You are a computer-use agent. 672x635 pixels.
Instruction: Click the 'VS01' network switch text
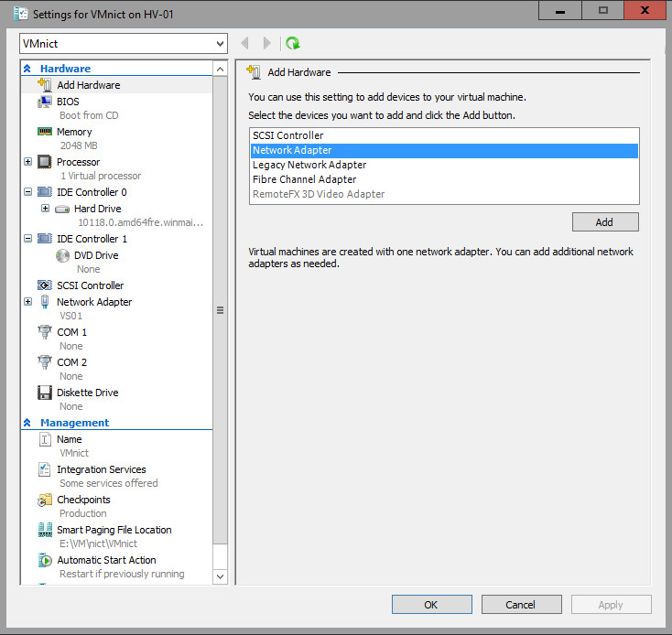tap(71, 316)
